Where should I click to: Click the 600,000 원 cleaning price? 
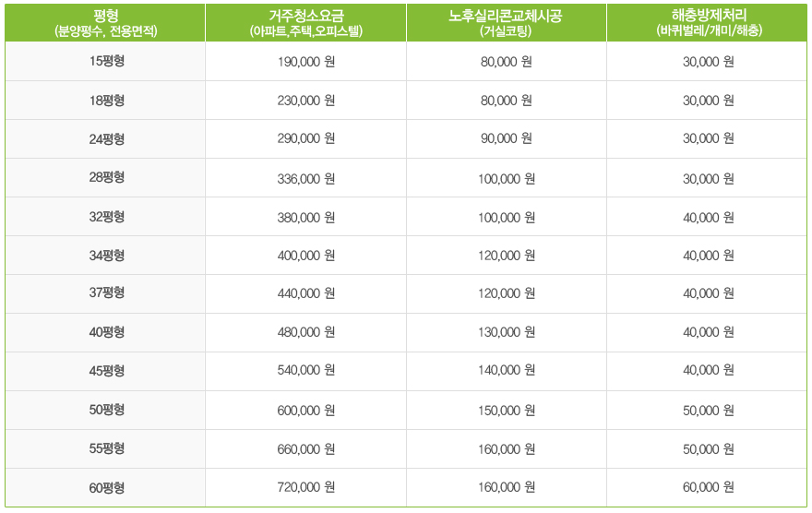pyautogui.click(x=306, y=410)
